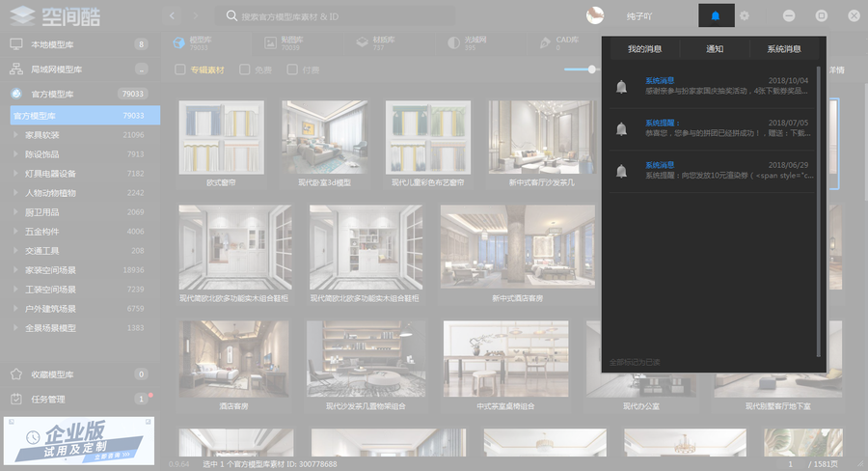This screenshot has width=868, height=471.
Task: Select the 全景场景模型 tree row
Action: [80, 328]
